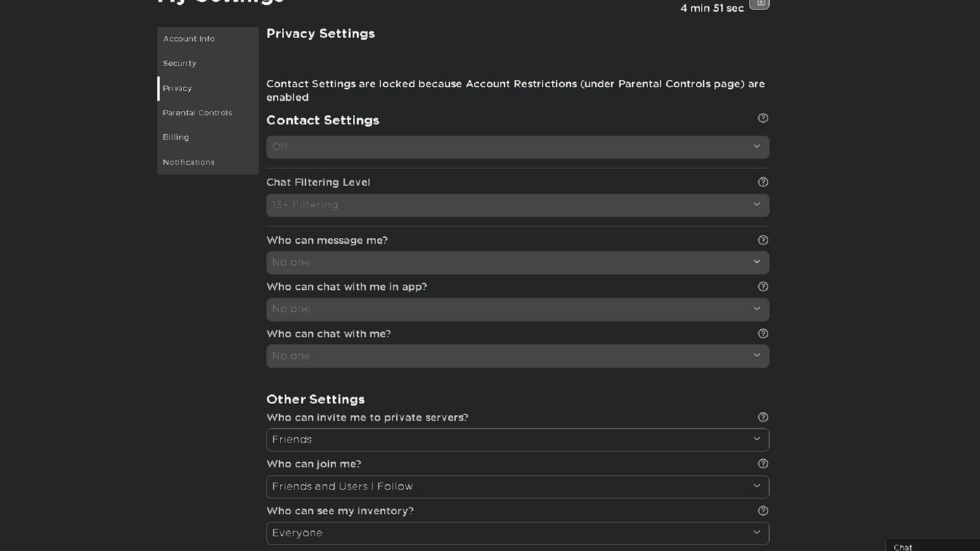Open the Notifications settings page

tap(188, 161)
